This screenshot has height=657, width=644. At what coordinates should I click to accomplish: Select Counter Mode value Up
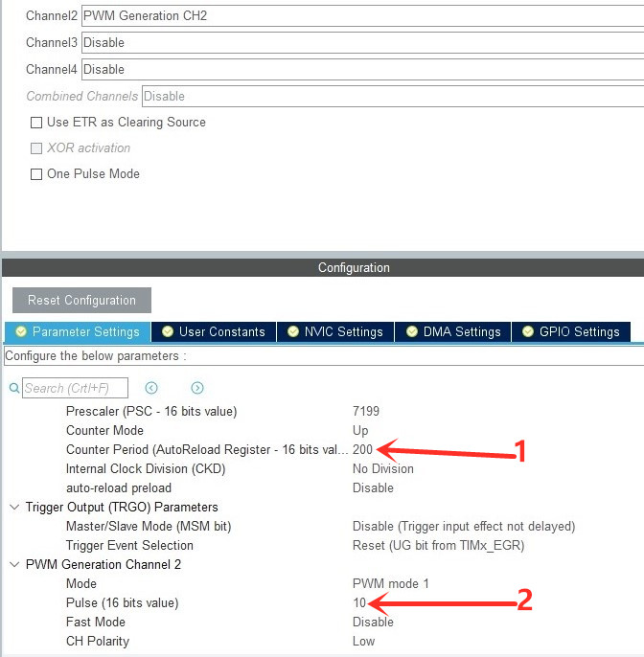(360, 430)
